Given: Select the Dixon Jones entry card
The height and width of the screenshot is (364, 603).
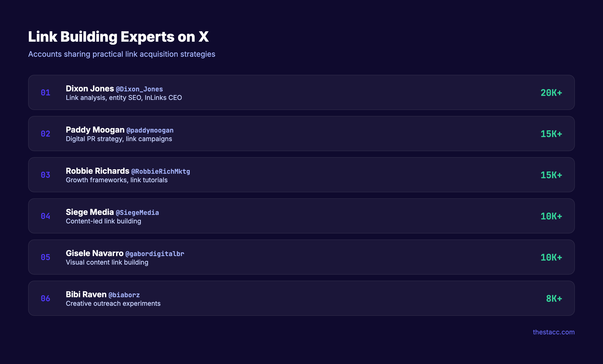Looking at the screenshot, I should [301, 92].
